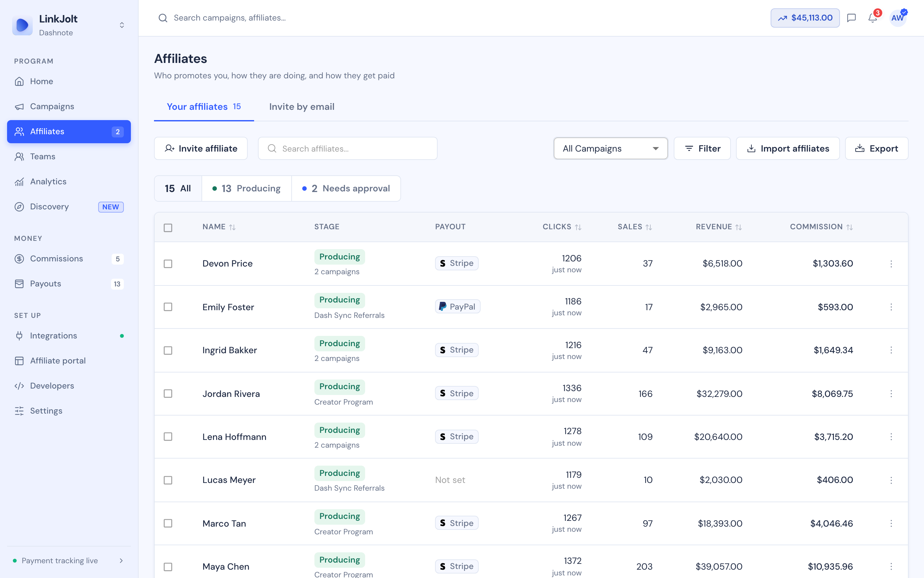Open Discovery in sidebar

(x=69, y=207)
